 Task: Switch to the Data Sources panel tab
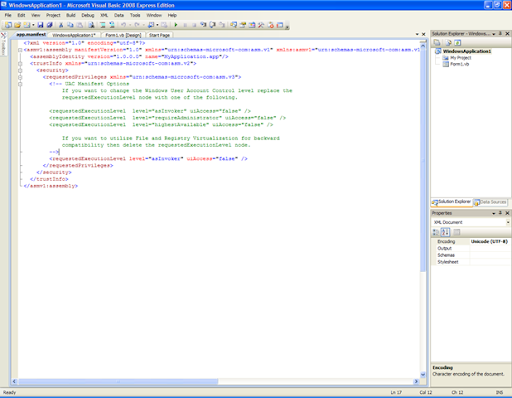(x=490, y=202)
